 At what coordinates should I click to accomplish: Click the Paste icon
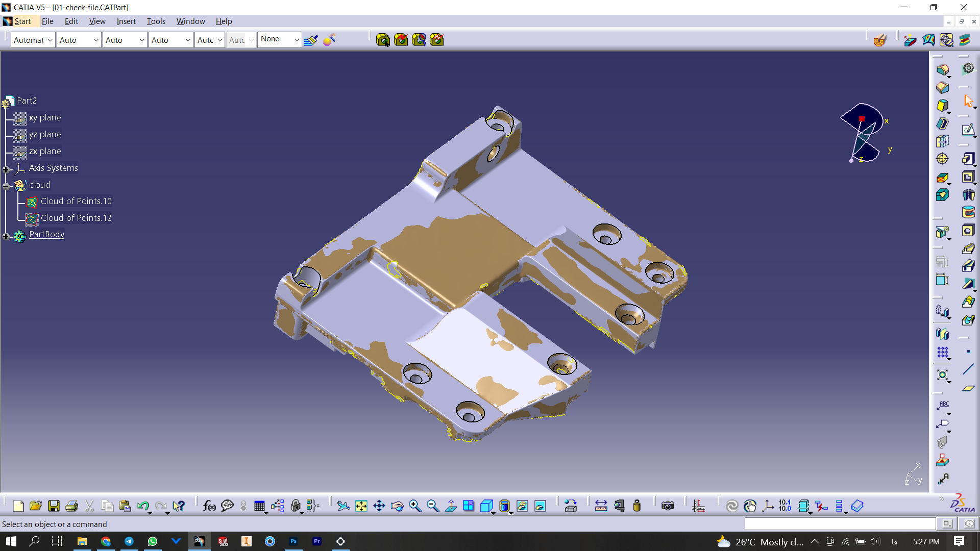pyautogui.click(x=125, y=506)
